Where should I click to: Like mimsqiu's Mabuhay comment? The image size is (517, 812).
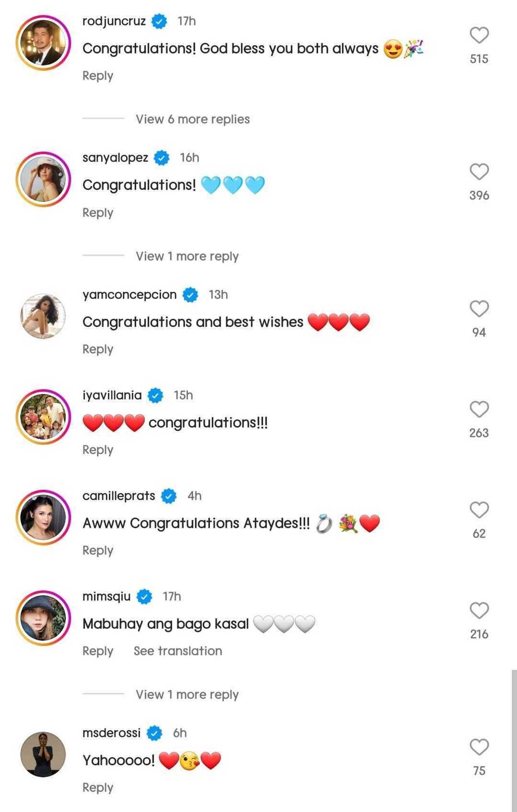coord(479,611)
